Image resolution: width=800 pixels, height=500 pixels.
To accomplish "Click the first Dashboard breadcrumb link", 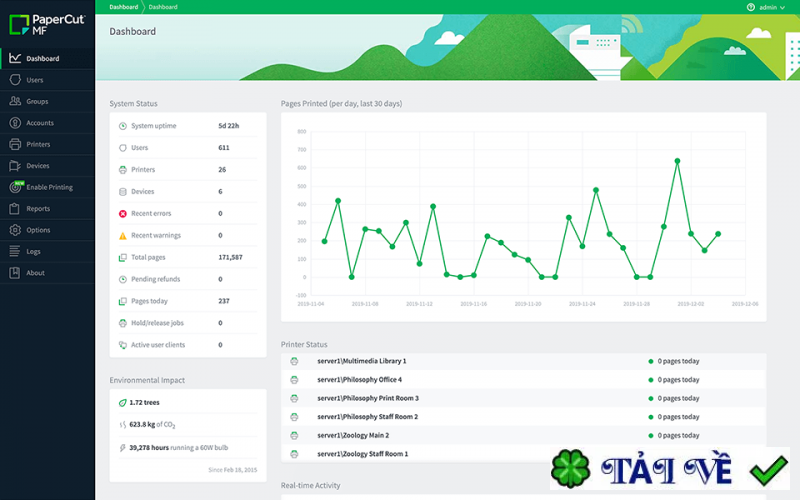I will 124,7.
